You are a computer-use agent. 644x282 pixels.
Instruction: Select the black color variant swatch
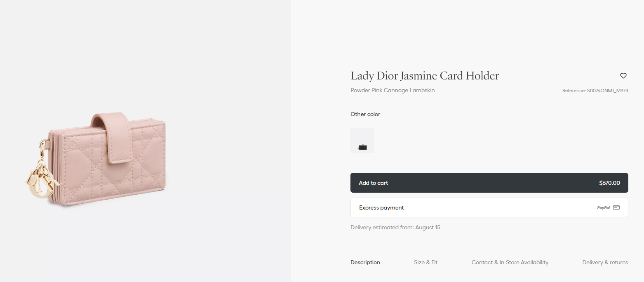pos(362,141)
